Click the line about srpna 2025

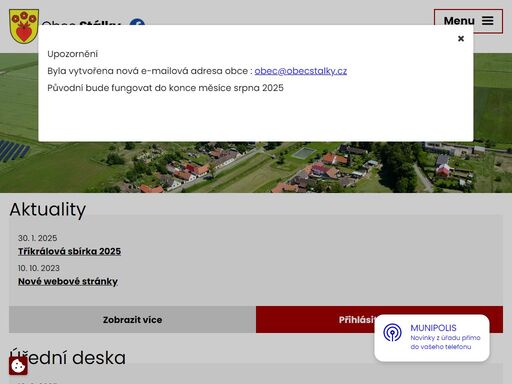(165, 88)
